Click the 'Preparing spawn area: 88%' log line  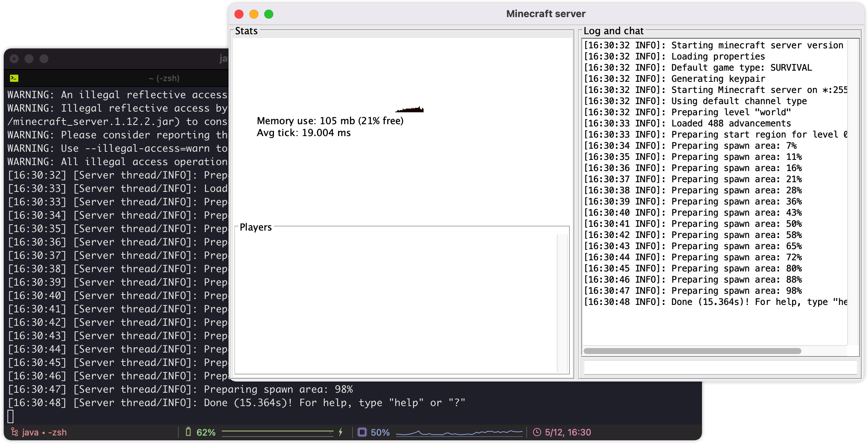pos(692,280)
